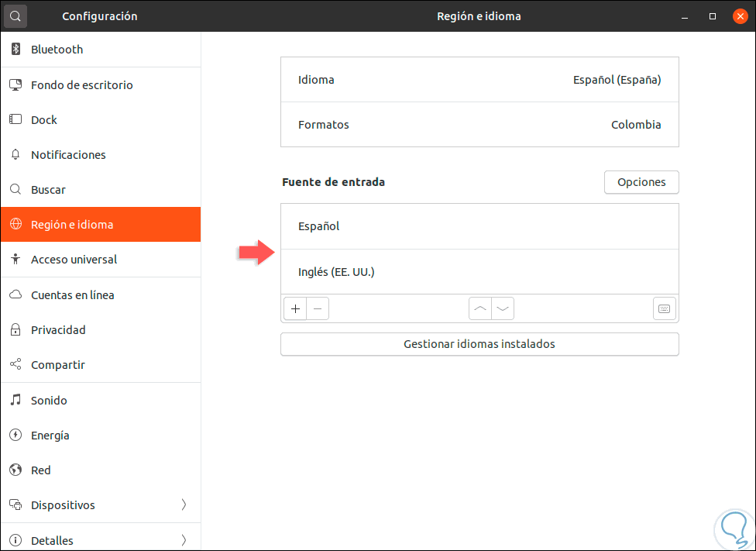Select the Español input source

[x=479, y=226]
